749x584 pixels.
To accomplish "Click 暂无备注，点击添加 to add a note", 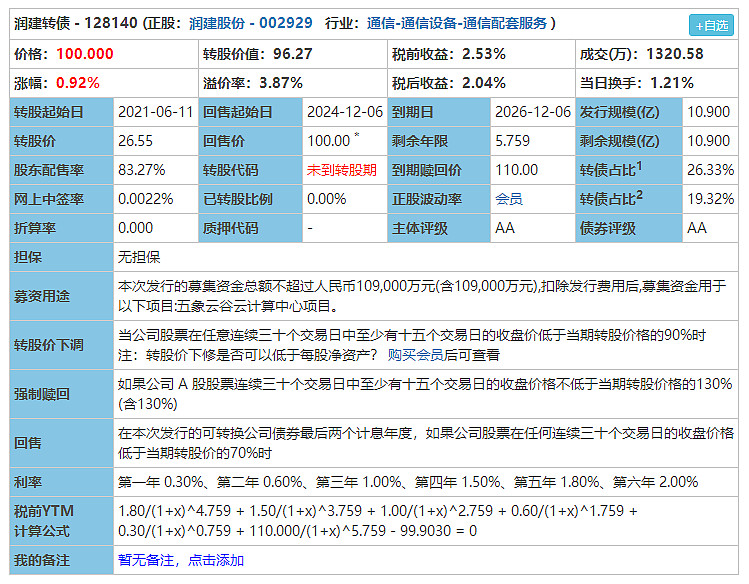I will (181, 560).
